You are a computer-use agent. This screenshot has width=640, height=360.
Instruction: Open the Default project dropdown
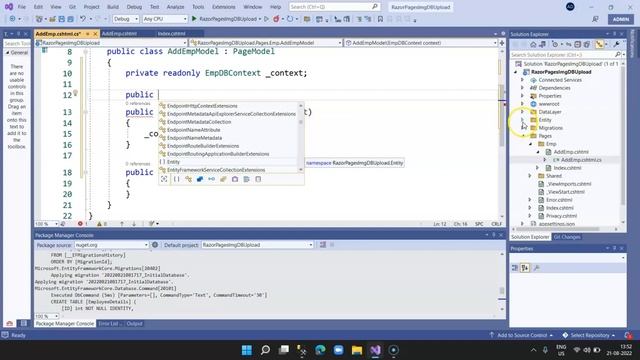tap(258, 245)
